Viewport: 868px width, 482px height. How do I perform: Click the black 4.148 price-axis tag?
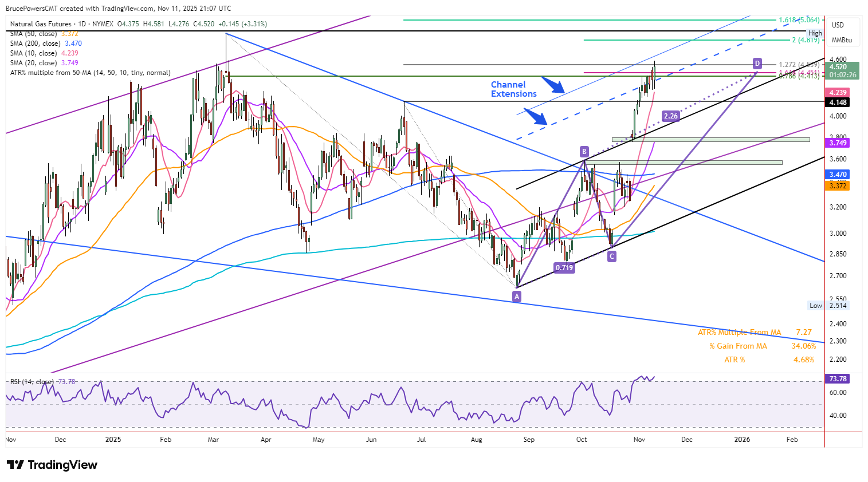pyautogui.click(x=838, y=102)
